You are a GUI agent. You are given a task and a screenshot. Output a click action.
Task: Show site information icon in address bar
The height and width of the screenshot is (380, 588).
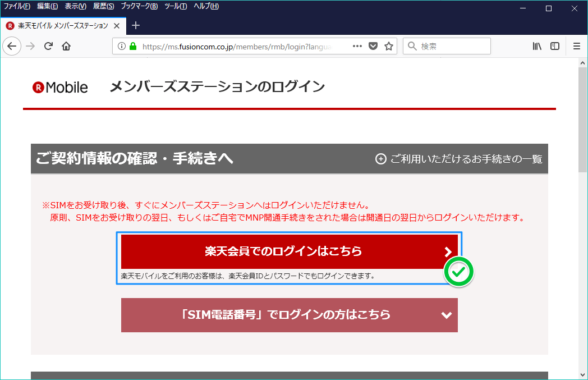point(122,46)
